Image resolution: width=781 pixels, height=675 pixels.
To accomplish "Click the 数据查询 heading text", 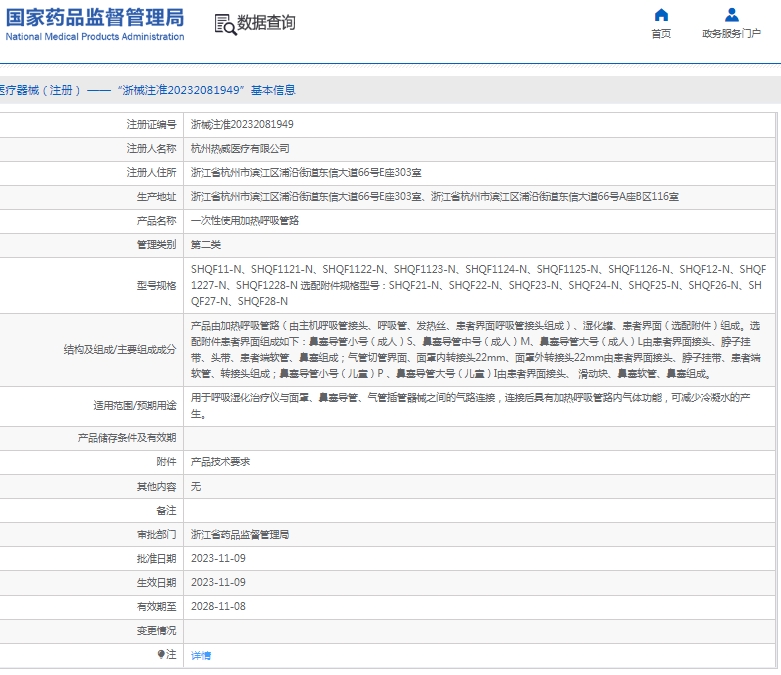I will pos(266,23).
